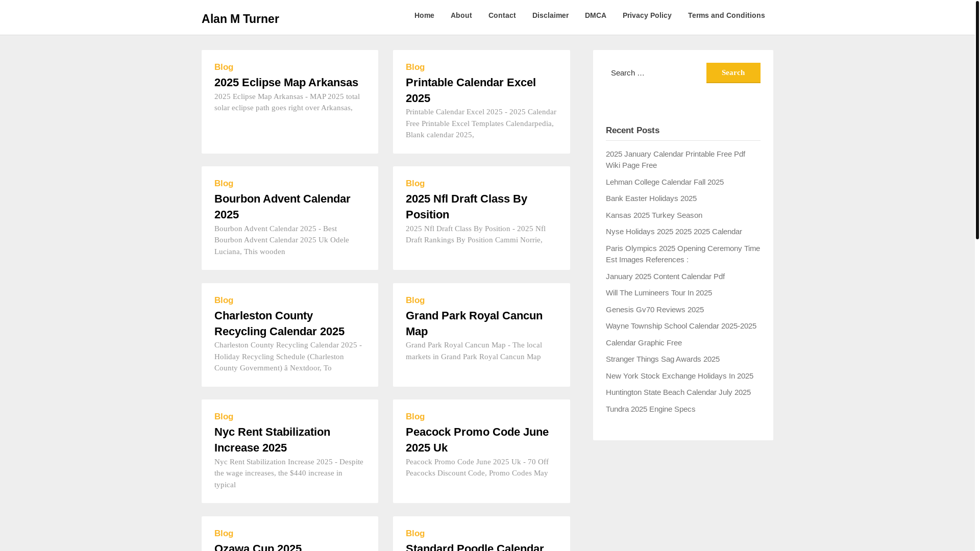
Task: Open recent post Huntington State Beach Calendar July
Action: coord(678,392)
